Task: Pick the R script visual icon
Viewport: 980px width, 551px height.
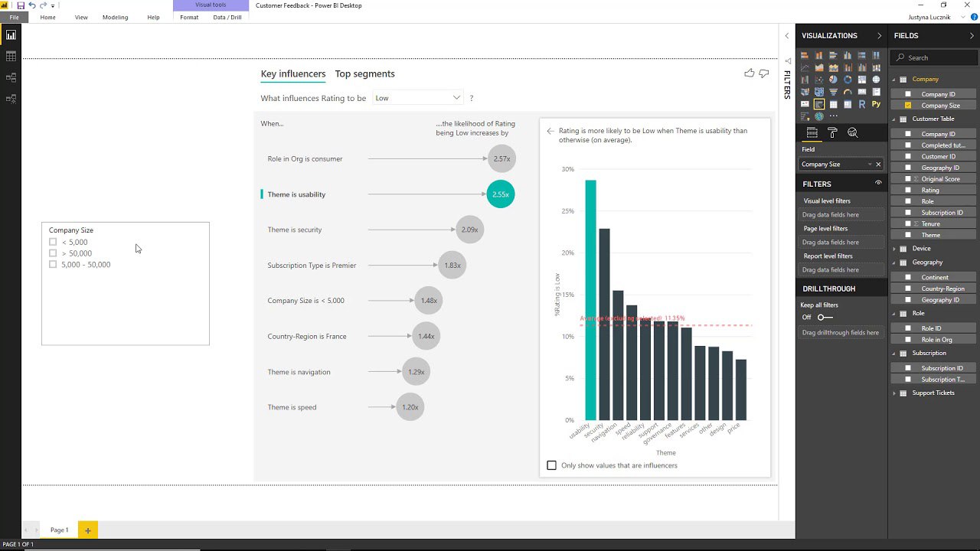Action: (862, 104)
